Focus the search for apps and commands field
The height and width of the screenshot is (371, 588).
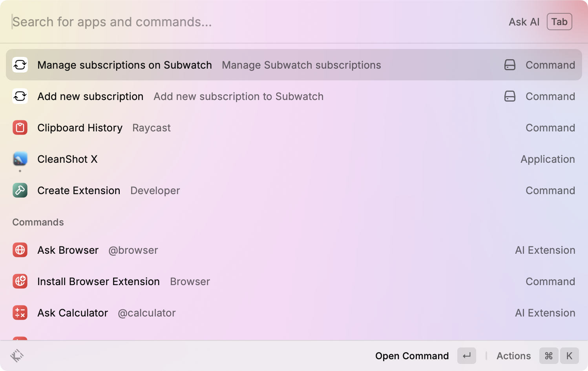tap(236, 22)
